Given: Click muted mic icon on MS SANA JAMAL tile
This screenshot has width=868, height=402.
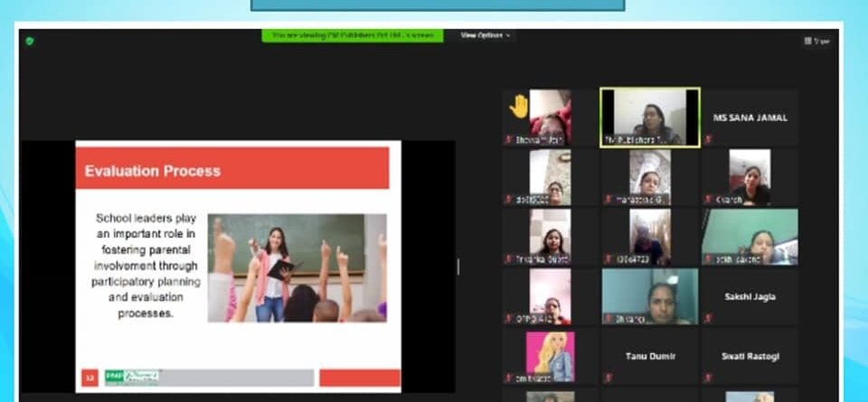Looking at the screenshot, I should coord(708,139).
